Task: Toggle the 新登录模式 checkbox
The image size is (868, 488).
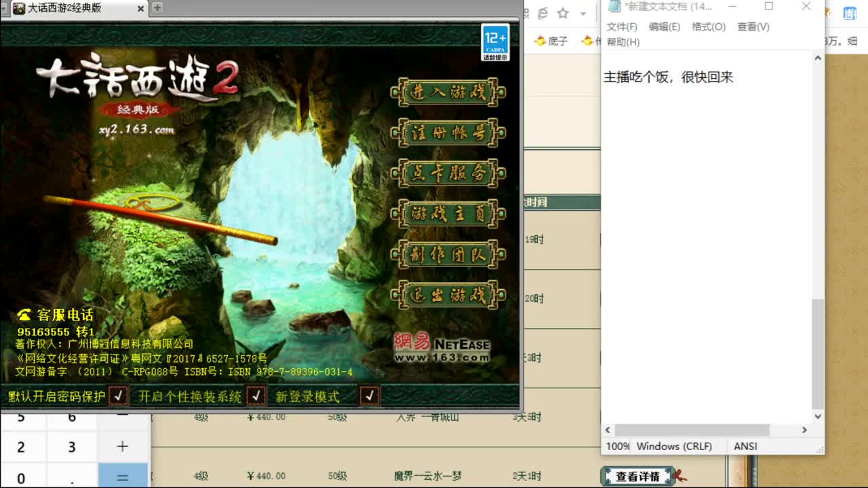Action: (370, 395)
